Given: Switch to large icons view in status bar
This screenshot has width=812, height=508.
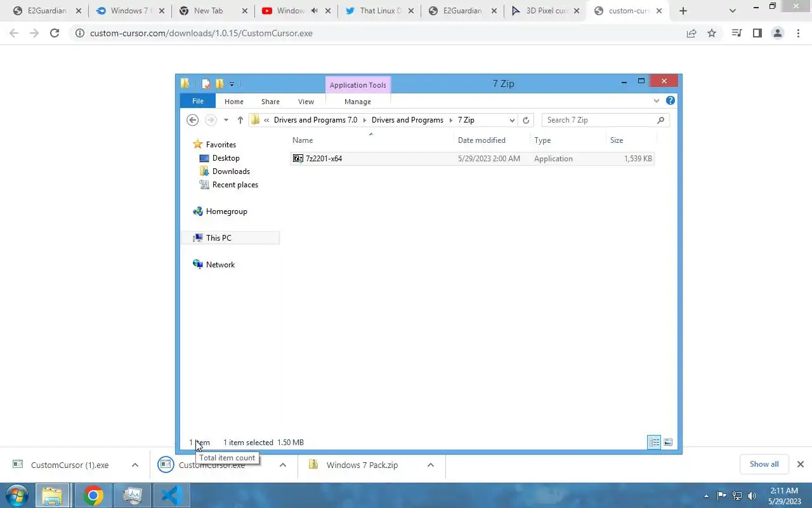Looking at the screenshot, I should 668,442.
